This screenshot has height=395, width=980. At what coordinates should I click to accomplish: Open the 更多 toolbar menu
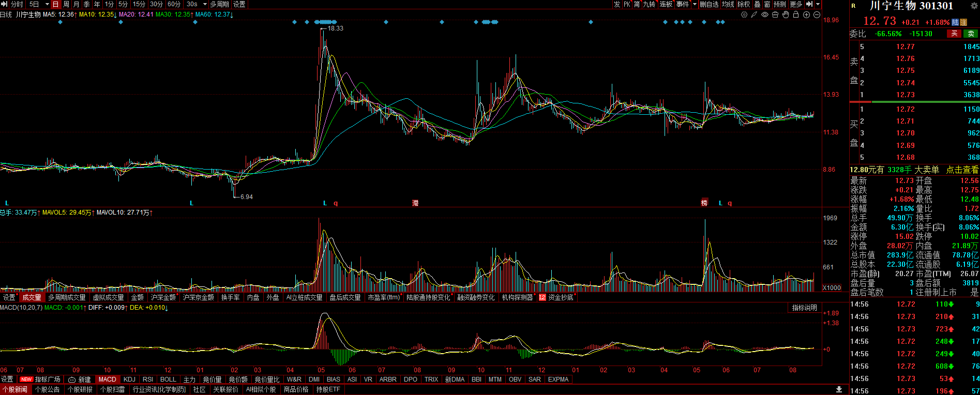[x=796, y=4]
